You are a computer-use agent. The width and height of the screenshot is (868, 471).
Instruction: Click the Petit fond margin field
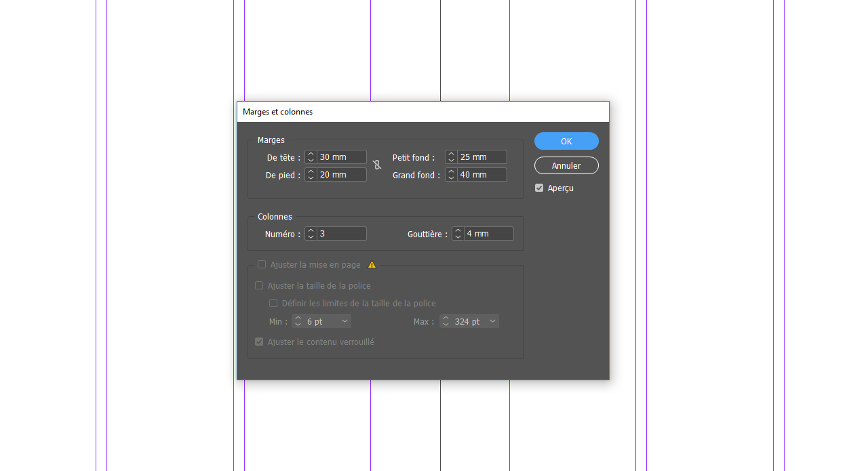pyautogui.click(x=482, y=157)
